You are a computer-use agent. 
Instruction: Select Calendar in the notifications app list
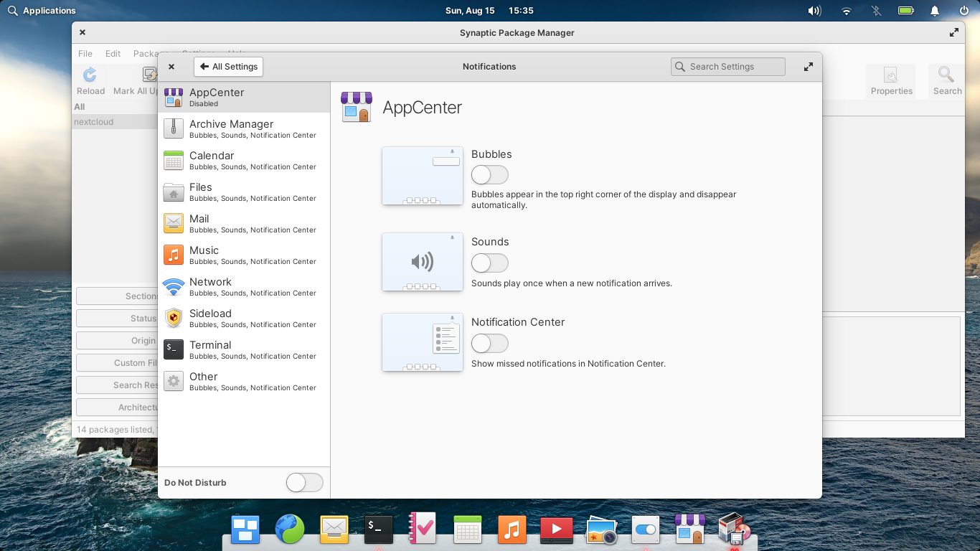[244, 160]
